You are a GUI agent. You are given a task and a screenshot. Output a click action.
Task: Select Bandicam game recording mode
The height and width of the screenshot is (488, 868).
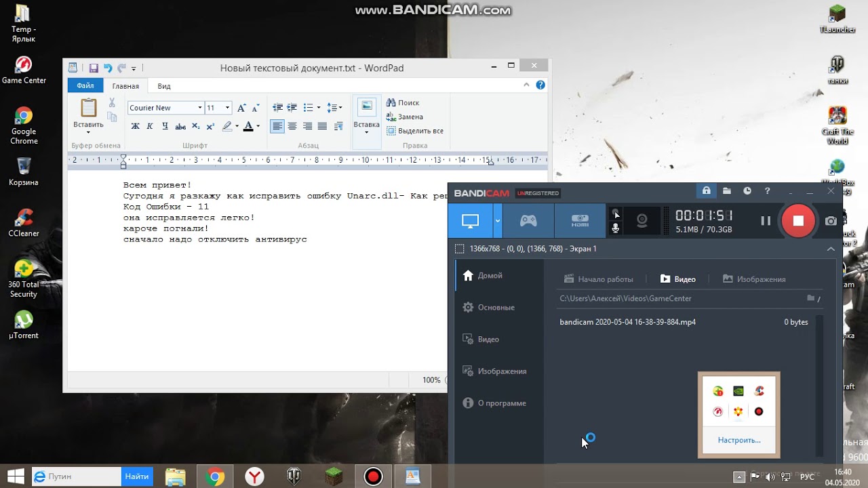528,220
